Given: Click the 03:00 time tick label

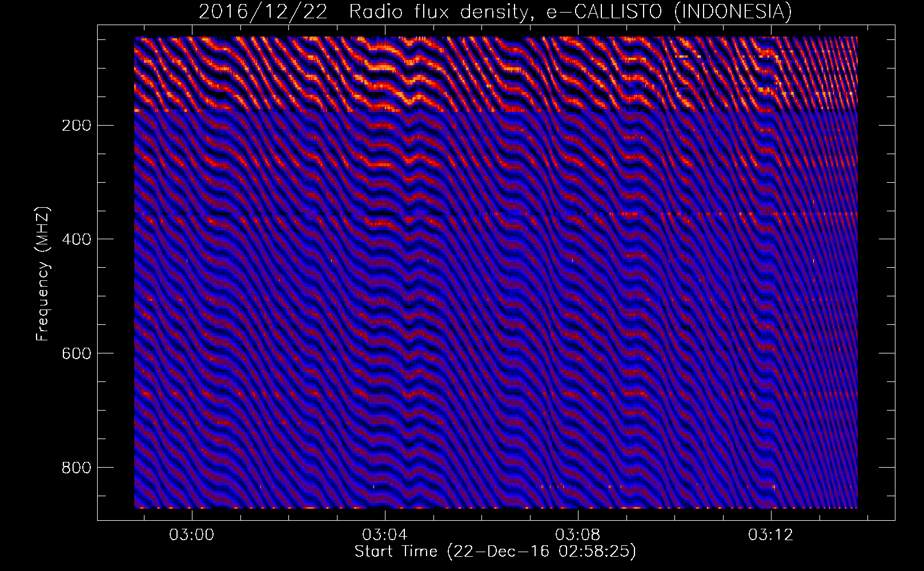Looking at the screenshot, I should pos(192,535).
